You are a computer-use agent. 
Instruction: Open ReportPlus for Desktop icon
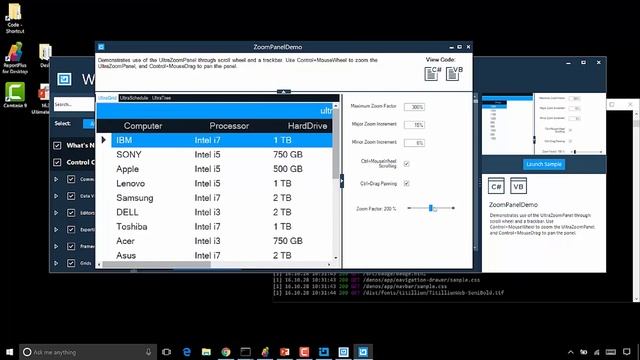(x=15, y=58)
